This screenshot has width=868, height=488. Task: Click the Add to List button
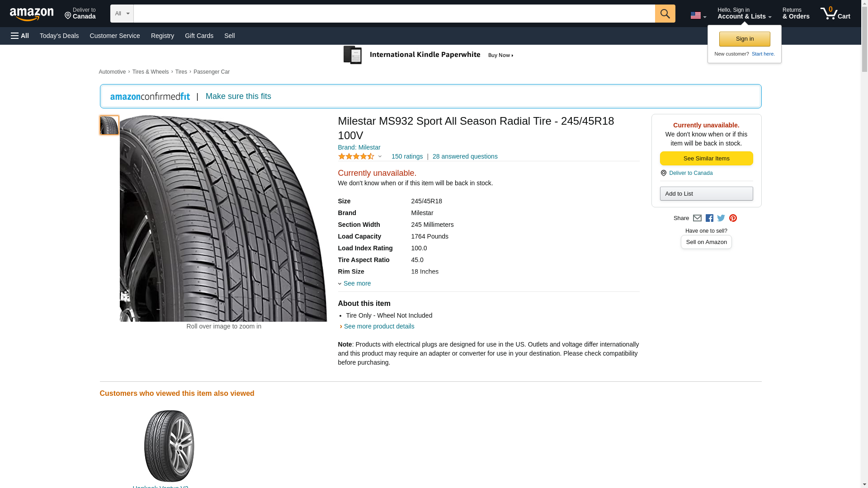706,193
